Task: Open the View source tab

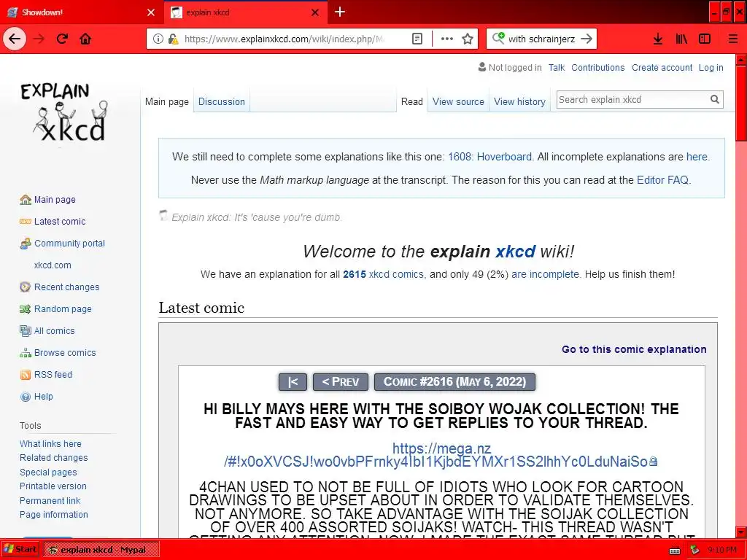Action: tap(458, 101)
